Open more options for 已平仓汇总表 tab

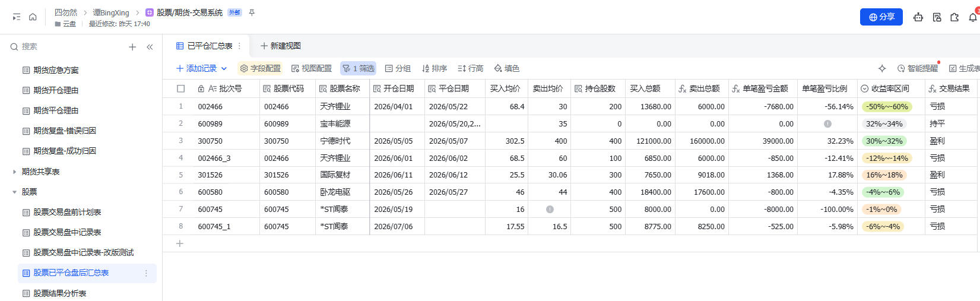pos(239,46)
